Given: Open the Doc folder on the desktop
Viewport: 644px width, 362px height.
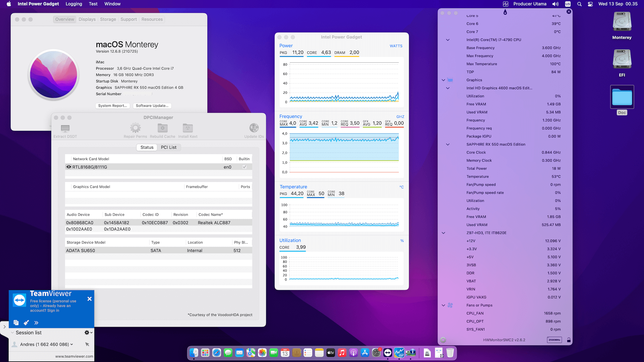Looking at the screenshot, I should (622, 100).
